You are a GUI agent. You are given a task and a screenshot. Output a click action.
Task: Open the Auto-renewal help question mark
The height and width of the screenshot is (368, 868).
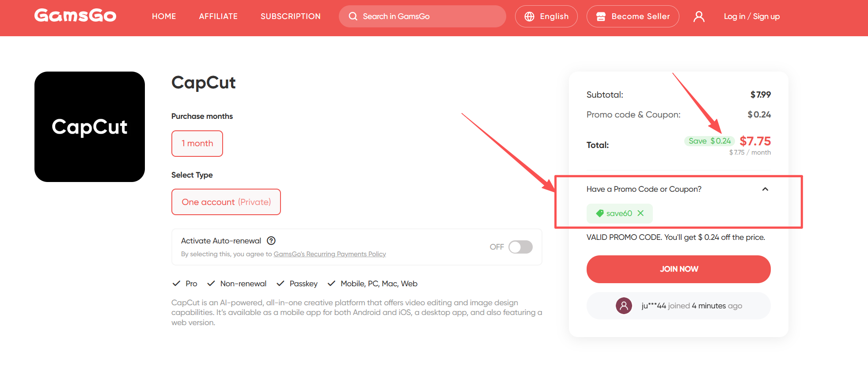(271, 240)
